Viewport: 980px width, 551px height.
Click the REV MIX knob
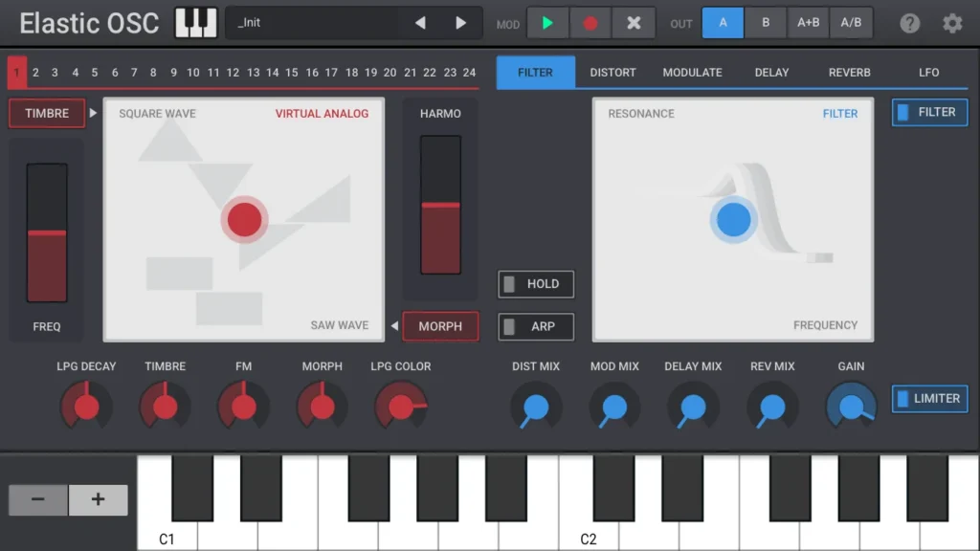(772, 407)
